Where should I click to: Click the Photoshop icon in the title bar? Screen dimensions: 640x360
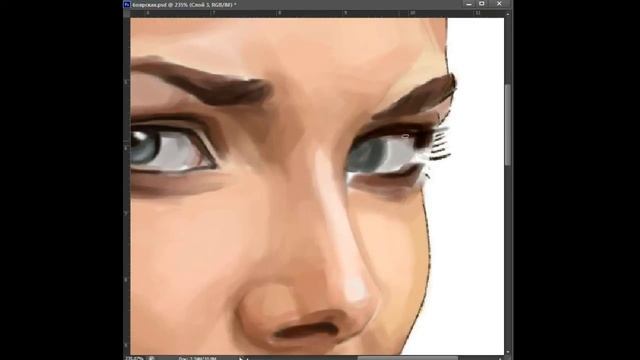(127, 4)
